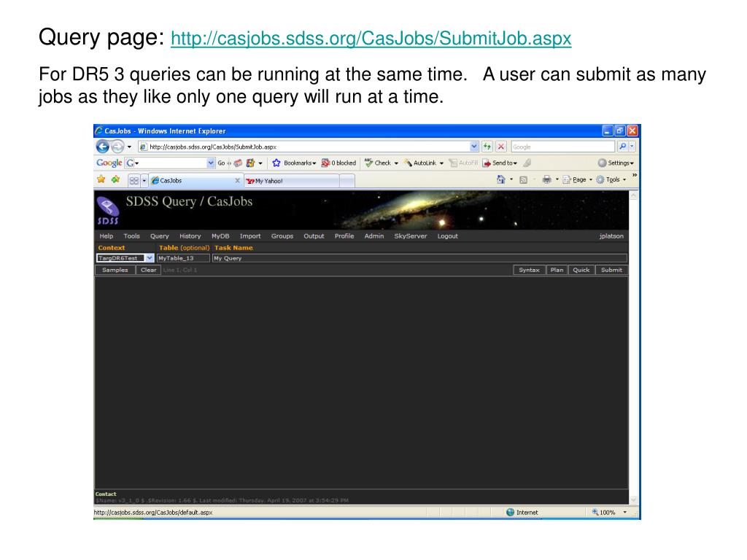Screen dimensions: 747x560
Task: Go back with the browser Back arrow
Action: [102, 147]
